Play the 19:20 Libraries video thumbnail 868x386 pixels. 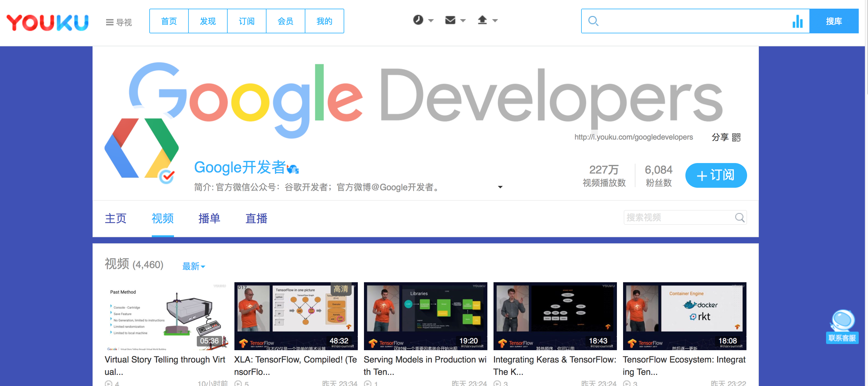(425, 316)
